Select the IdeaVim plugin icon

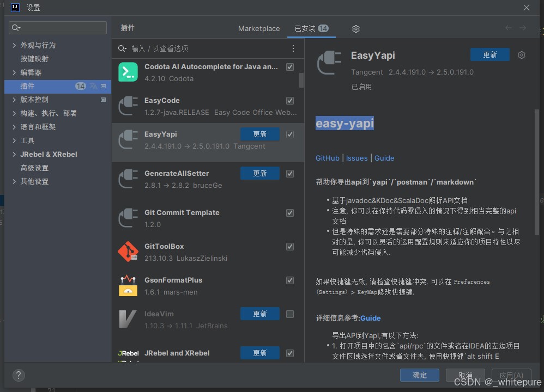(128, 319)
